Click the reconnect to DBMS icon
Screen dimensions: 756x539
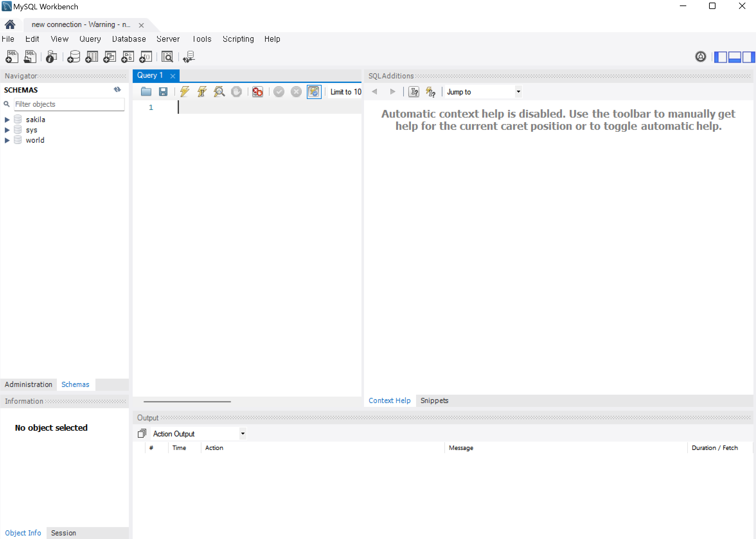tap(189, 57)
